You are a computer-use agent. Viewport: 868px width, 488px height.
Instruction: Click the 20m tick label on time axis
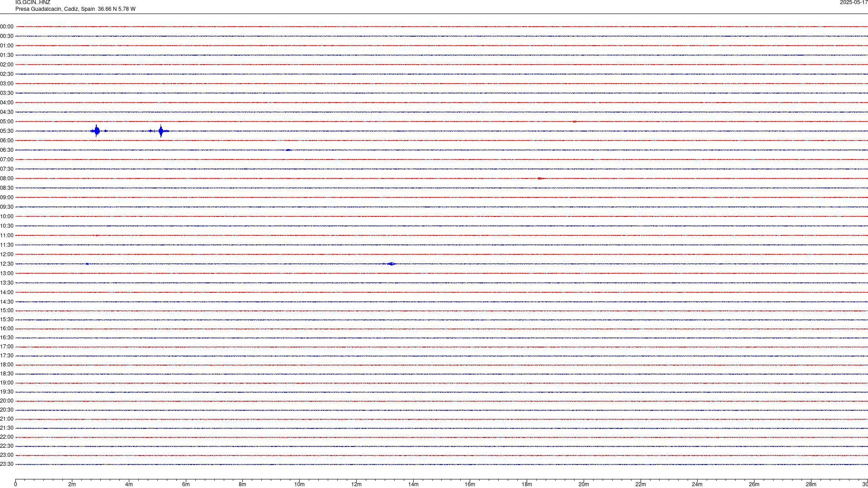pyautogui.click(x=584, y=484)
